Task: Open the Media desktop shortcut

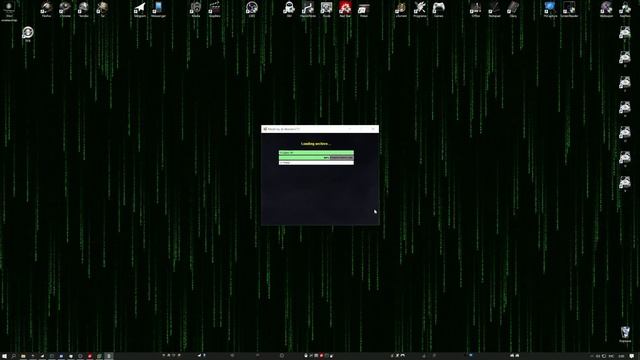Action: [196, 9]
